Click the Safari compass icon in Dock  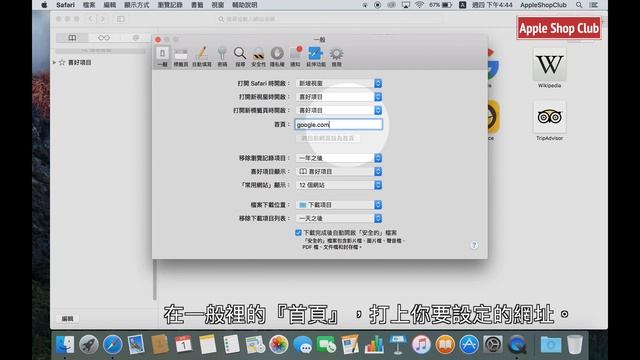pyautogui.click(x=112, y=344)
